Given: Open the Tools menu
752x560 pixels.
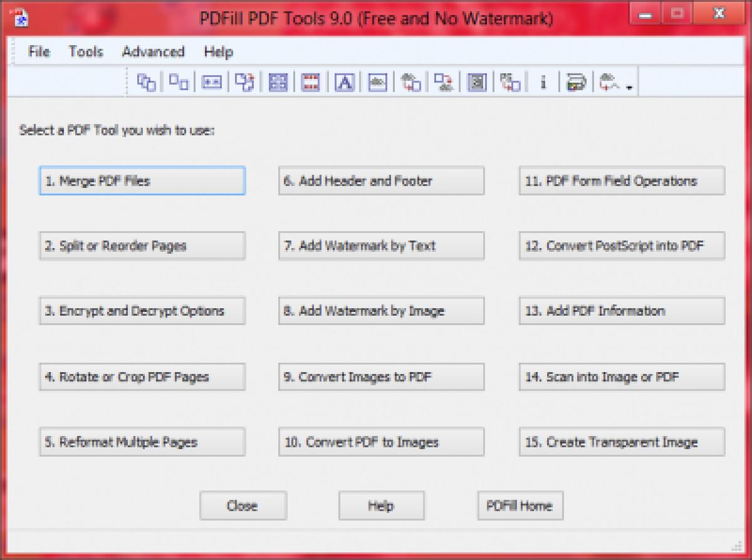Looking at the screenshot, I should point(85,52).
